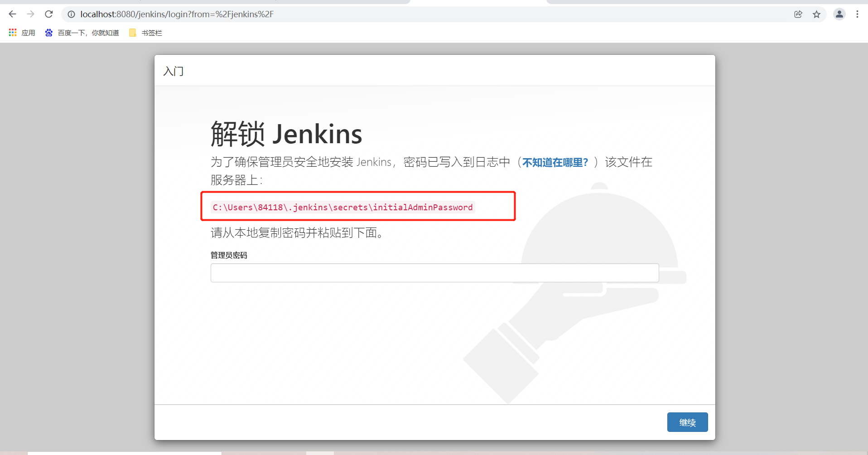Open the browser profile avatar

pyautogui.click(x=839, y=15)
